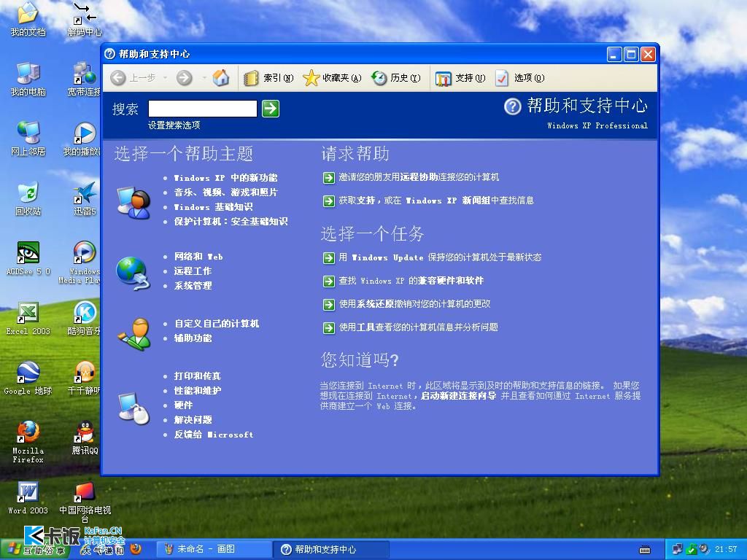Open topic 'Windows 基础知识'
Viewport: 747px width, 560px height.
[x=214, y=207]
